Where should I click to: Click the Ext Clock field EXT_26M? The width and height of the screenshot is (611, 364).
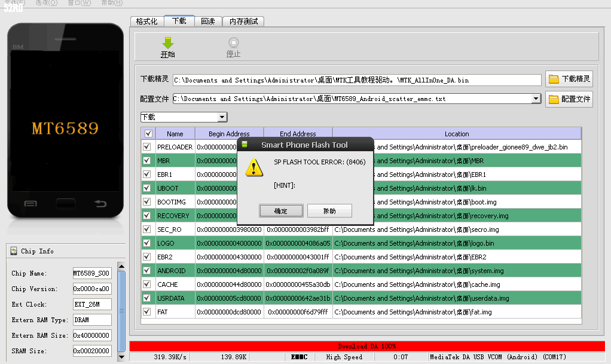[92, 304]
